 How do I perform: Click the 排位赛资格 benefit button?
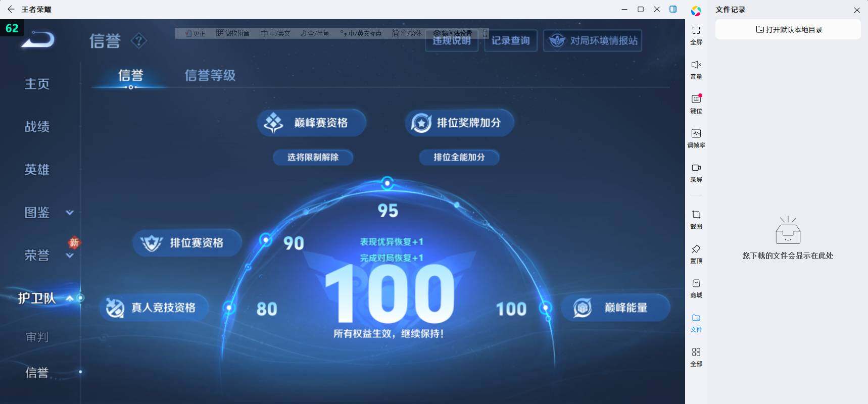(187, 243)
